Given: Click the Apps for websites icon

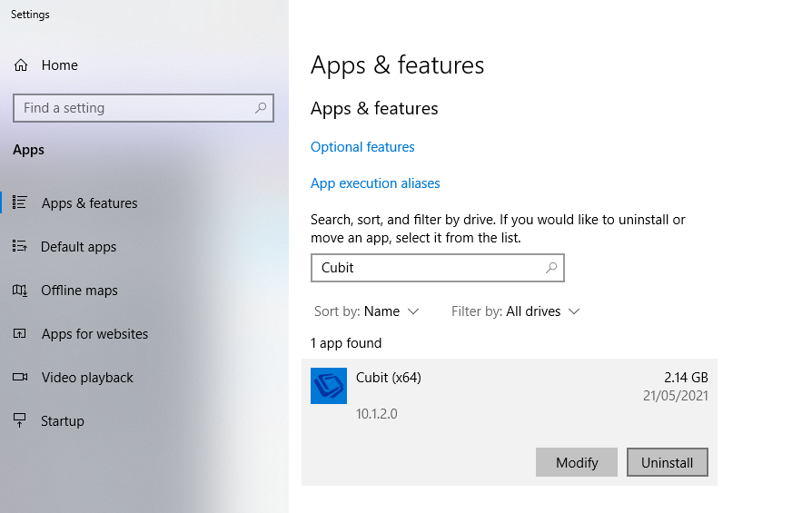Looking at the screenshot, I should coord(20,333).
